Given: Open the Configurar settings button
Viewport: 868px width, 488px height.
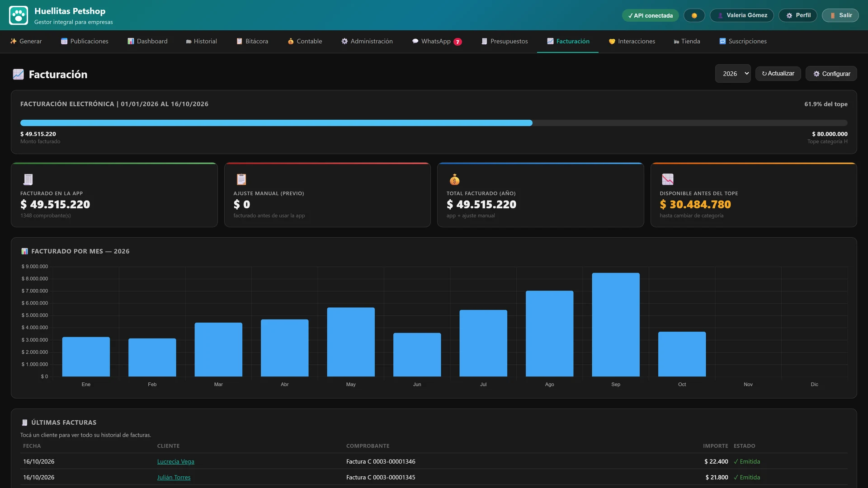Looking at the screenshot, I should 831,74.
